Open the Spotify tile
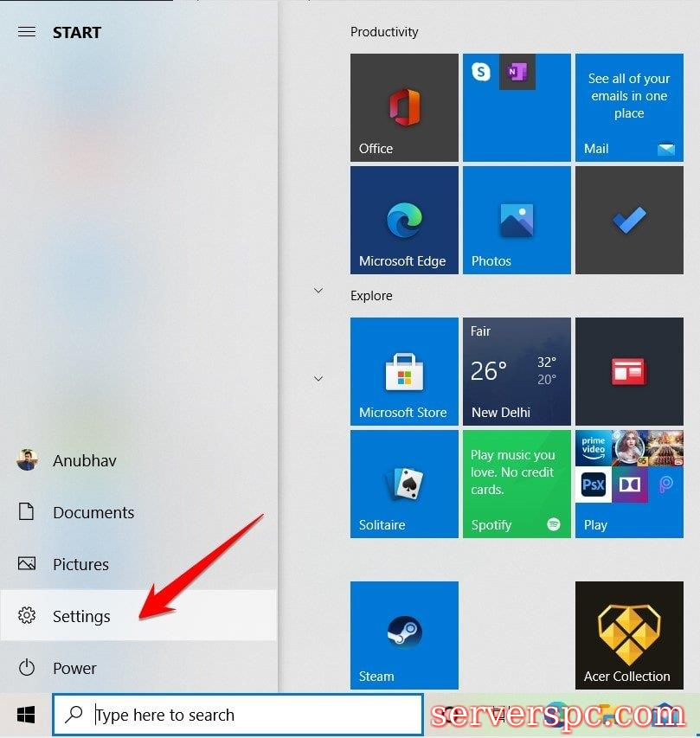This screenshot has height=738, width=700. point(517,484)
